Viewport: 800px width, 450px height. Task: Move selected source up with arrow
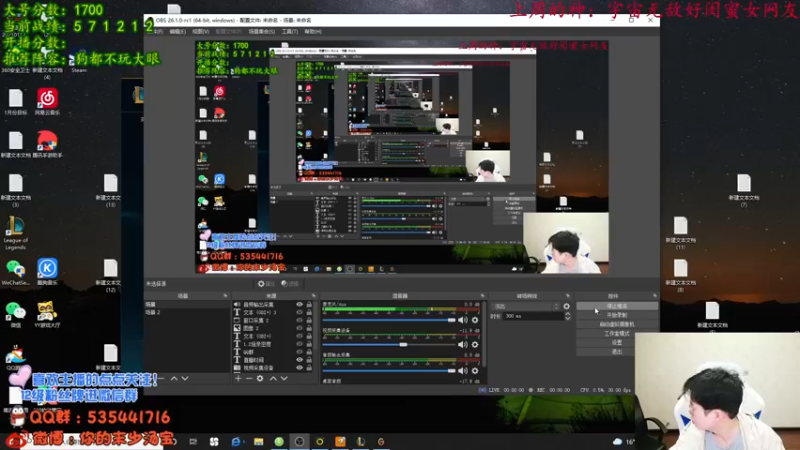[273, 379]
